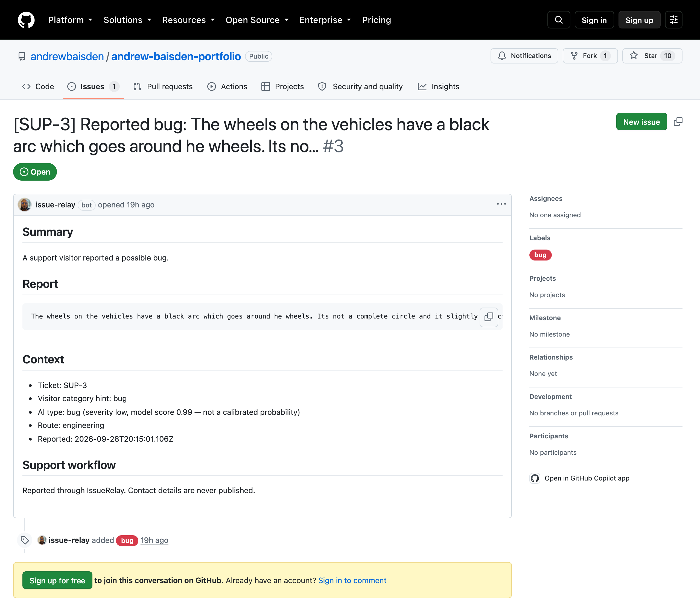Click the small issue-relay avatar in the timeline

42,540
